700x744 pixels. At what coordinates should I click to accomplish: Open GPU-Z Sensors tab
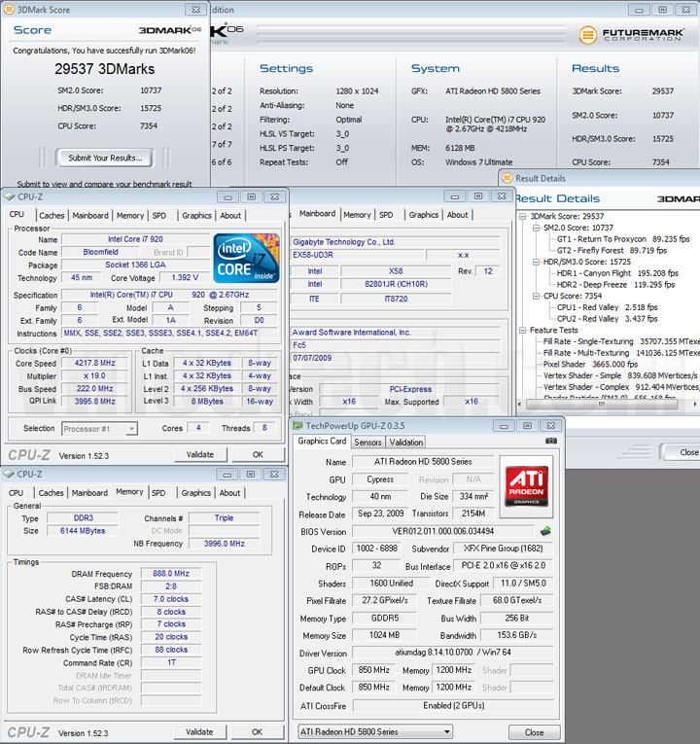click(x=368, y=443)
